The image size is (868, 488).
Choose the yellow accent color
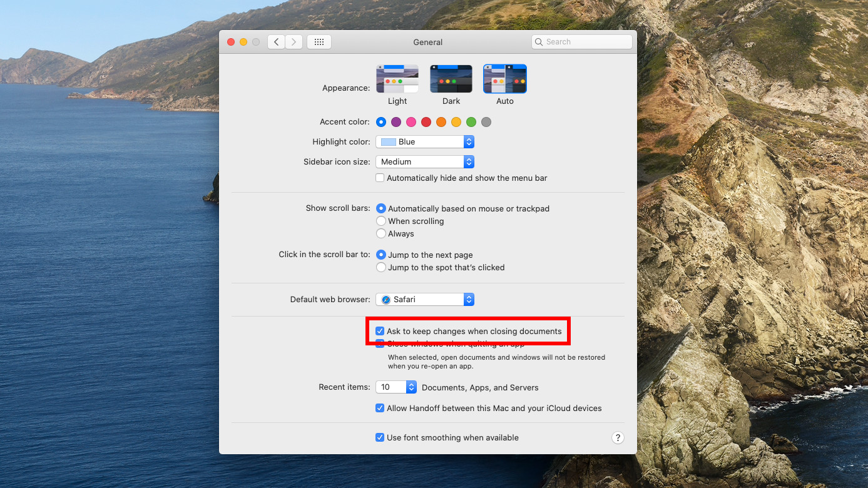pyautogui.click(x=456, y=122)
